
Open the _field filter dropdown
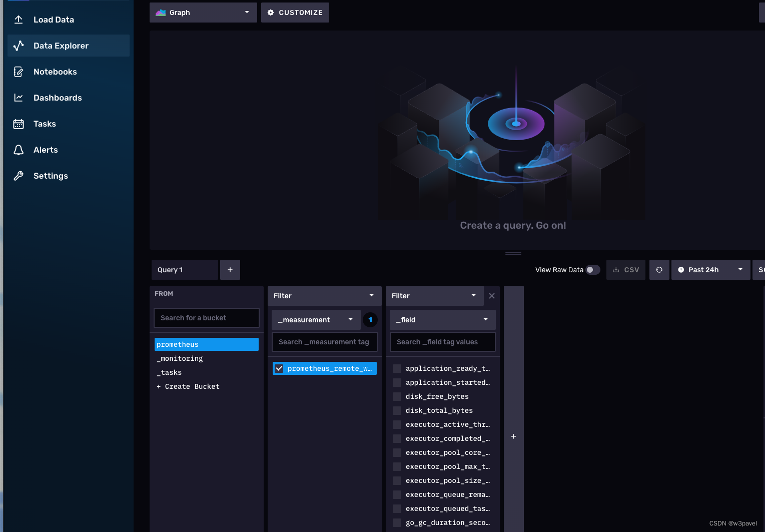point(442,319)
